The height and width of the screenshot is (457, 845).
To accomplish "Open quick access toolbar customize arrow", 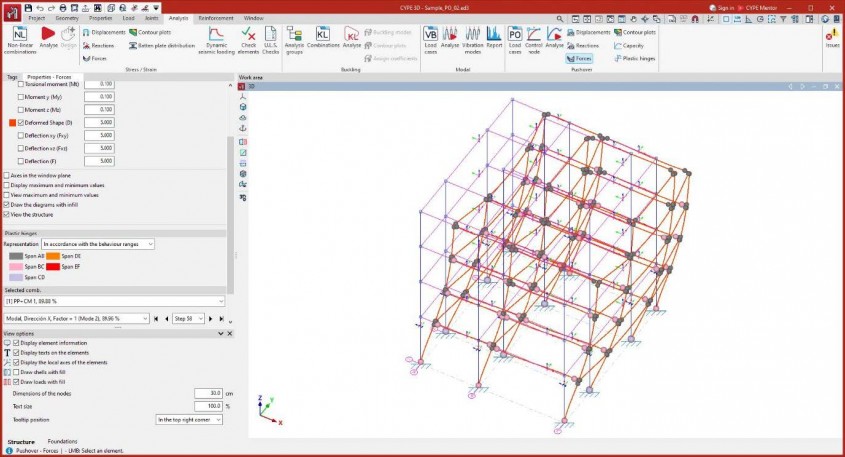I will tap(156, 8).
